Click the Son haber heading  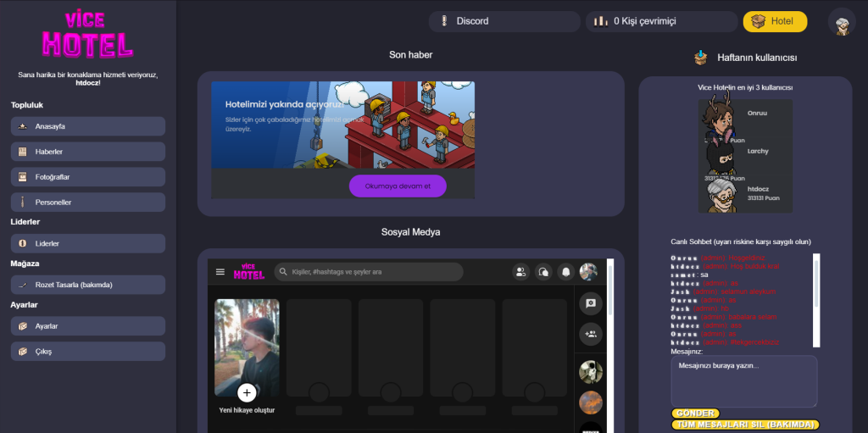coord(411,55)
